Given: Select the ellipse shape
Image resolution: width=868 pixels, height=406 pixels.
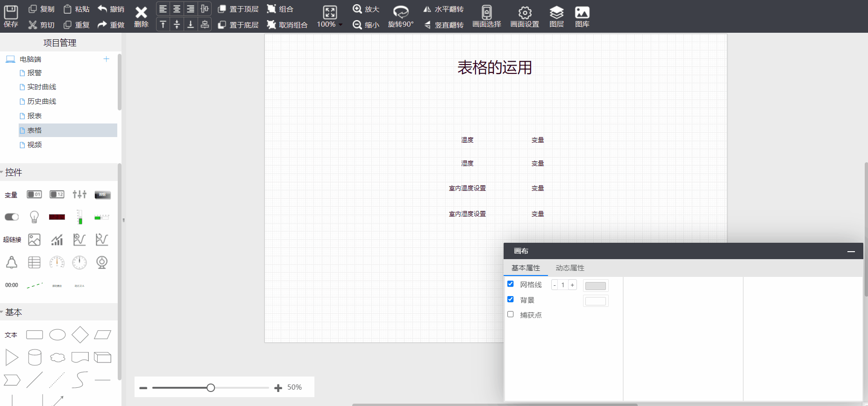Looking at the screenshot, I should coord(57,335).
